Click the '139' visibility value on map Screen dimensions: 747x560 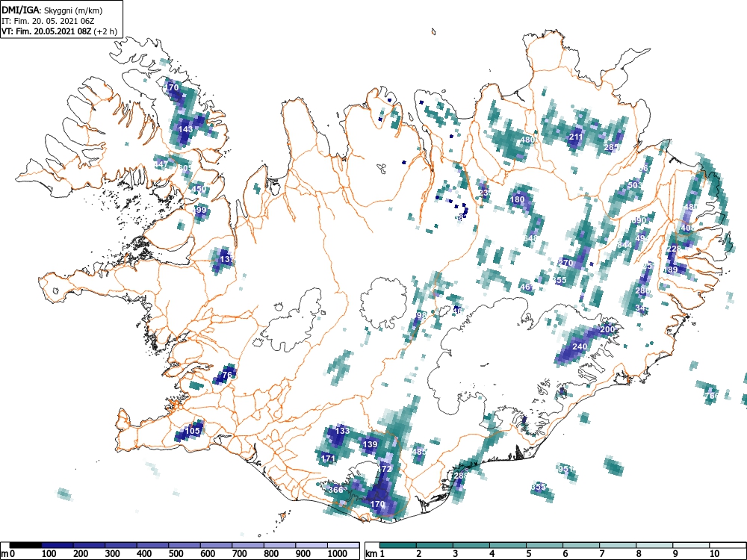tap(371, 444)
